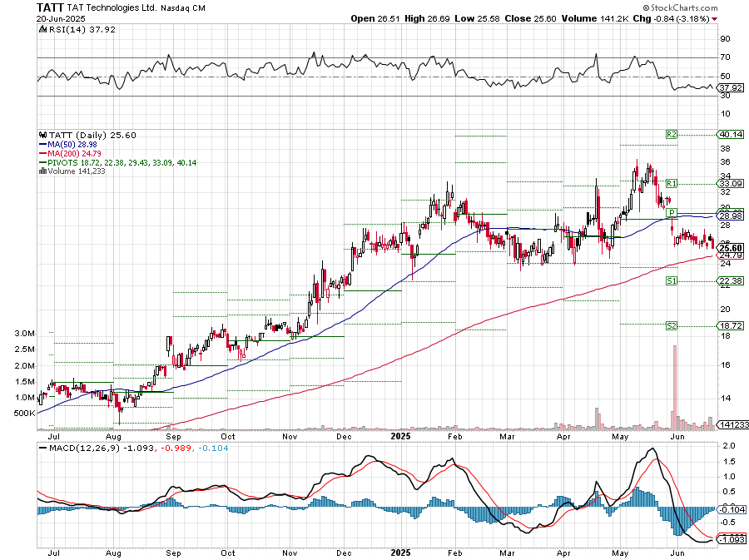Click the Close 25.60 value in header
Viewport: 749px width, 560px height.
coord(531,18)
